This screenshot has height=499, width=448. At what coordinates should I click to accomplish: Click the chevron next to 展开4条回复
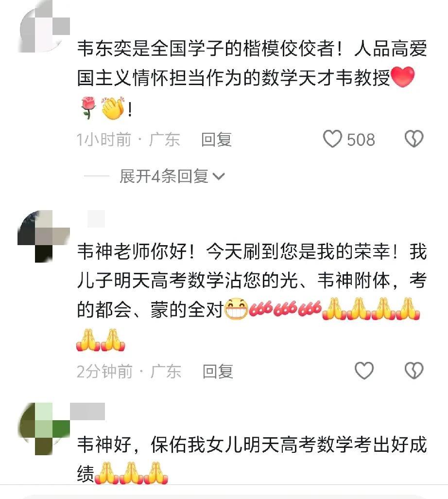(219, 177)
